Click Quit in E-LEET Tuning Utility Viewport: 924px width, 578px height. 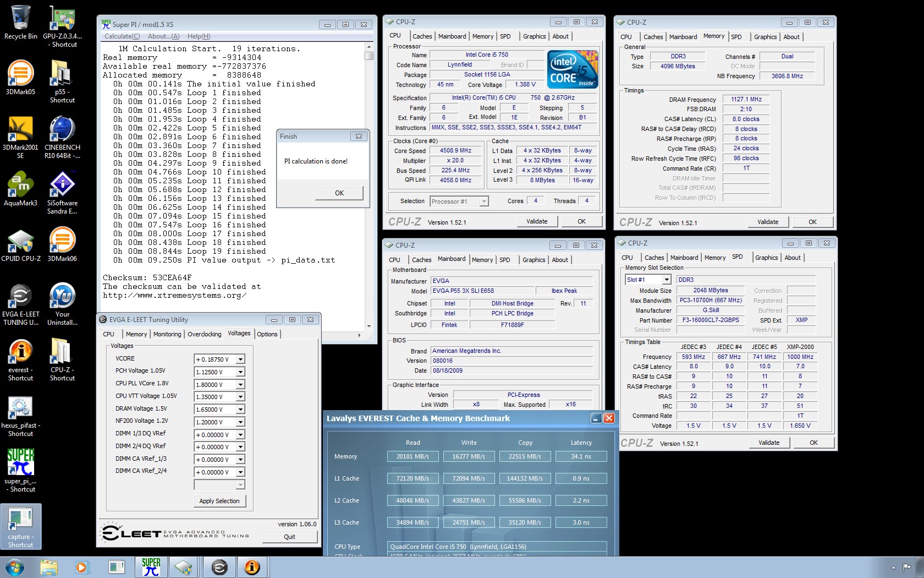(290, 537)
